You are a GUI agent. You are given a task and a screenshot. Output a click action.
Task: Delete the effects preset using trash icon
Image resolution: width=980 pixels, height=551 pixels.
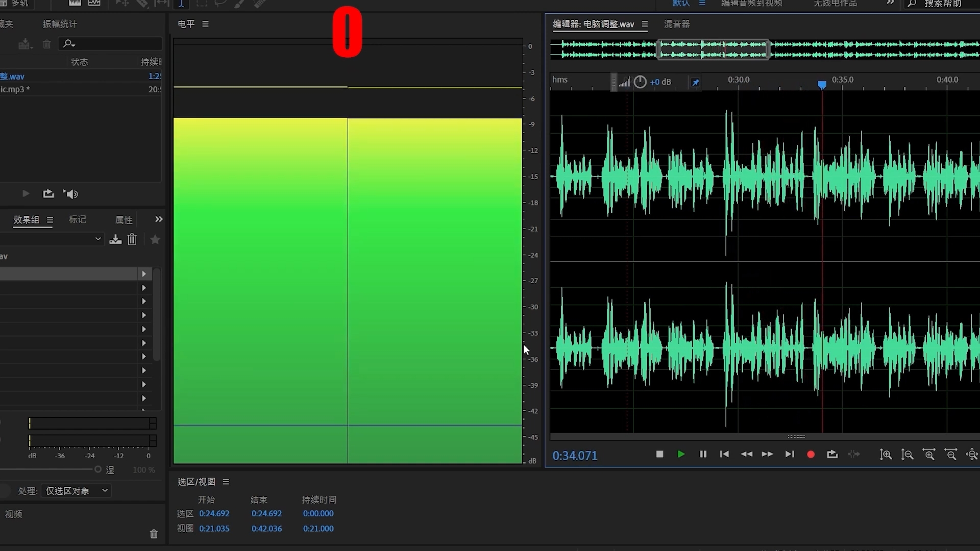(132, 239)
